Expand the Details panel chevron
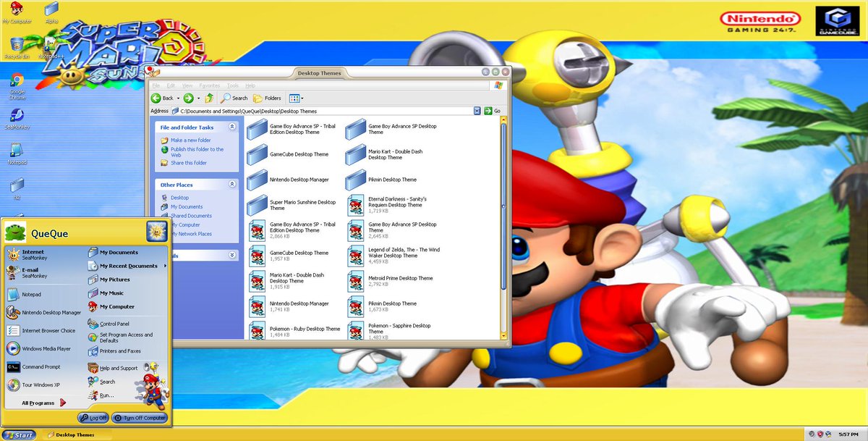Viewport: 868px width, 441px height. (232, 255)
